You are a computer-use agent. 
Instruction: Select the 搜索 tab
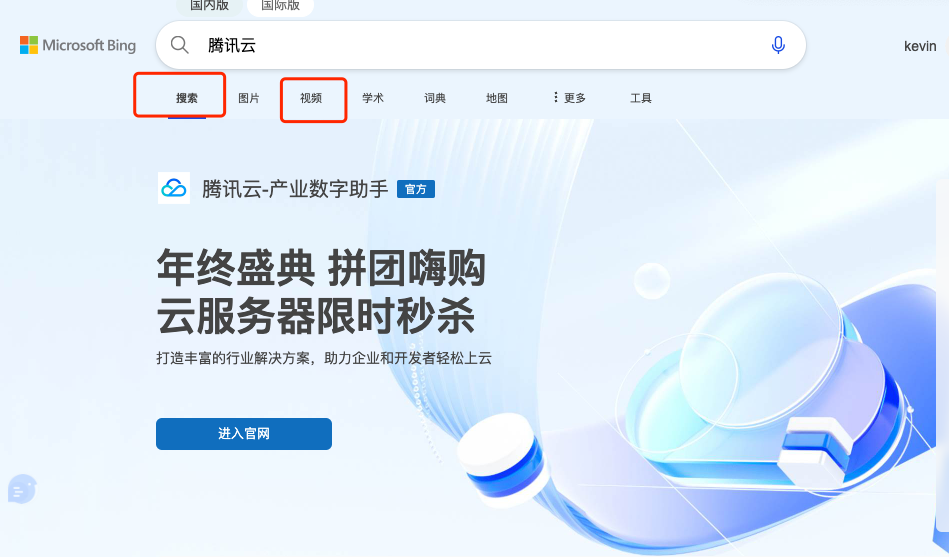pyautogui.click(x=186, y=98)
